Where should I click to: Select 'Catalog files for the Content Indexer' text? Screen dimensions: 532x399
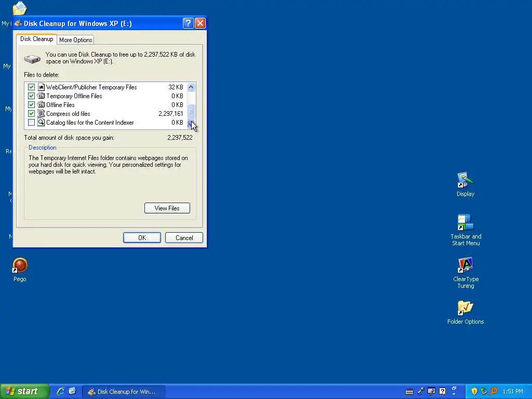coord(90,123)
